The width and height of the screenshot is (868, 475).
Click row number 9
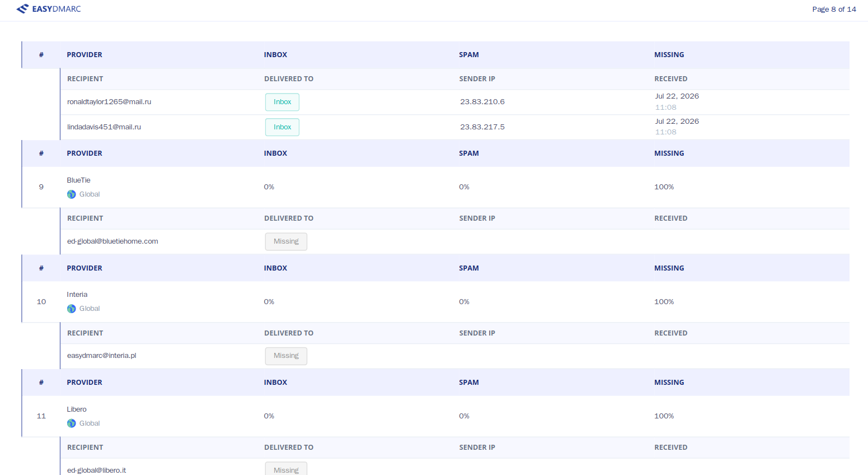click(x=41, y=187)
